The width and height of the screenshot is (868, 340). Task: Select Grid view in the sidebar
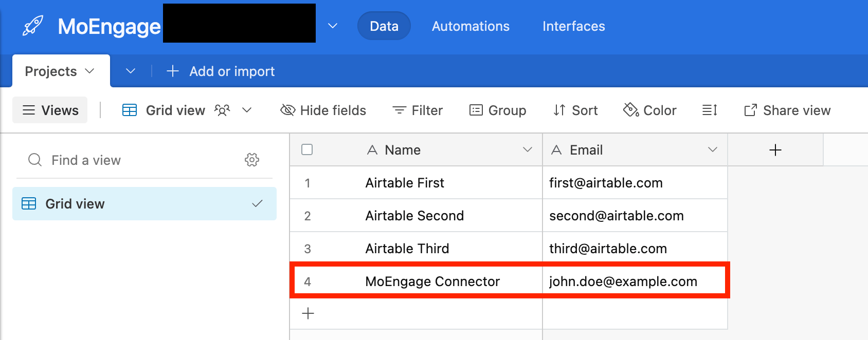click(x=144, y=204)
